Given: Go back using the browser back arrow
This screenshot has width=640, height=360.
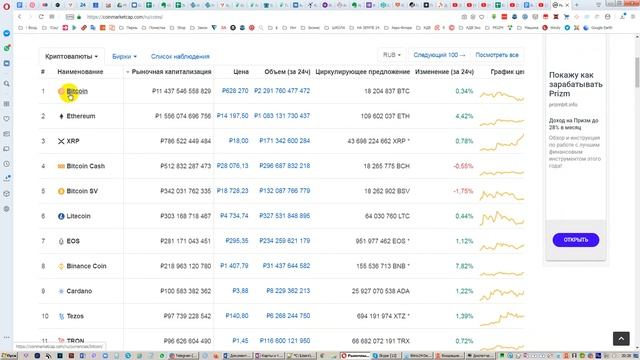Looking at the screenshot, I should point(20,17).
